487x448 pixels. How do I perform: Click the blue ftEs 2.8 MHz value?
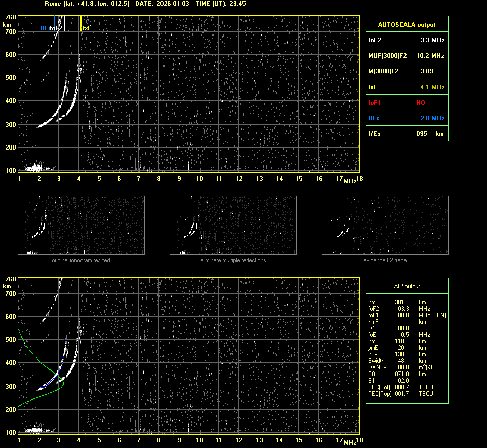[432, 118]
